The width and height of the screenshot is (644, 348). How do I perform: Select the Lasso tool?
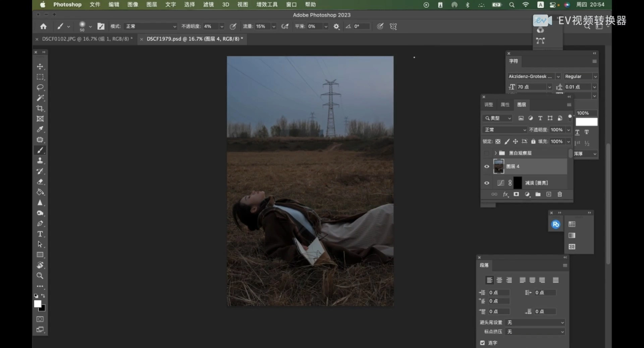point(40,87)
